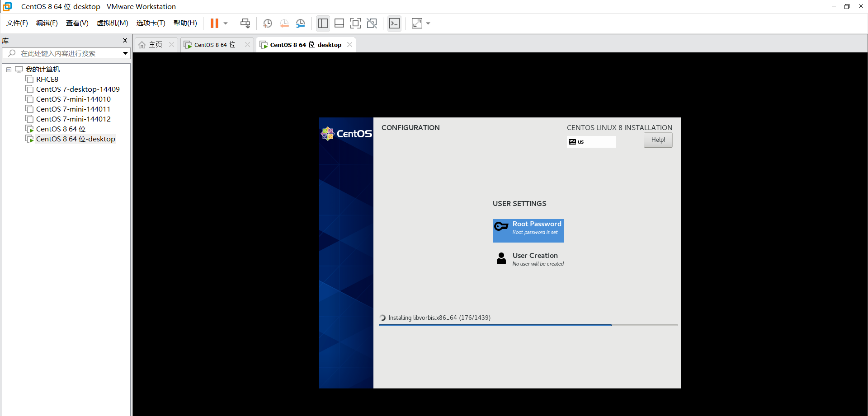Click the installation spinner icon
The height and width of the screenshot is (416, 868).
click(x=383, y=318)
